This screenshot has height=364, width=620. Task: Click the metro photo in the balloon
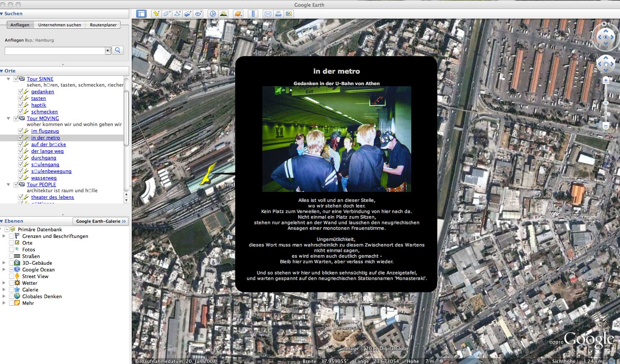(336, 139)
